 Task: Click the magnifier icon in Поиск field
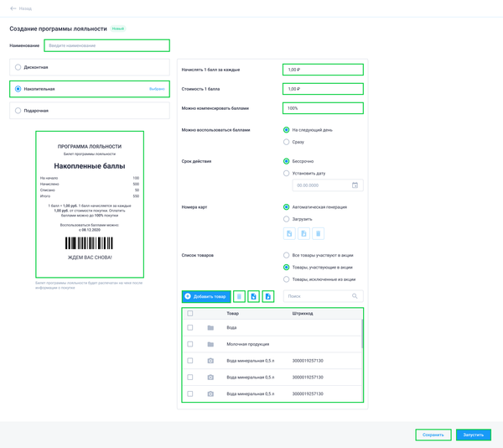[355, 296]
